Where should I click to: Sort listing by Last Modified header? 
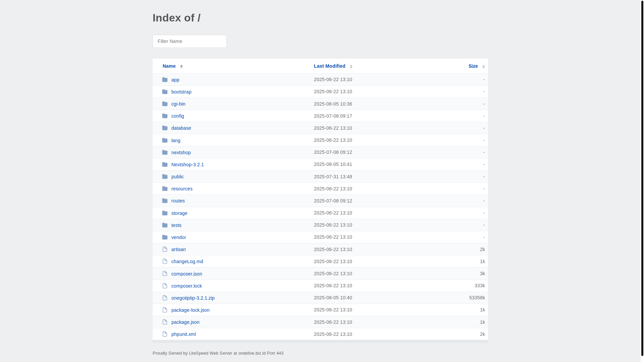(x=329, y=66)
